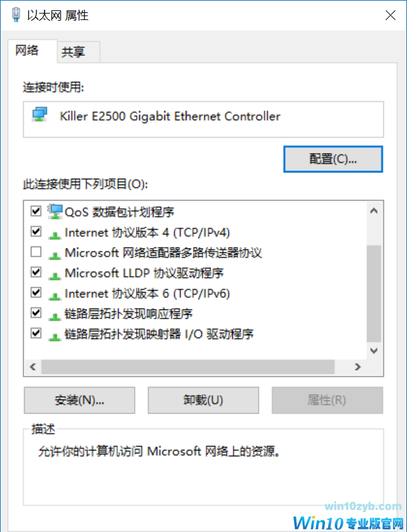Select the Killer E2500 adapter name field
This screenshot has height=532, width=407.
pos(161,116)
